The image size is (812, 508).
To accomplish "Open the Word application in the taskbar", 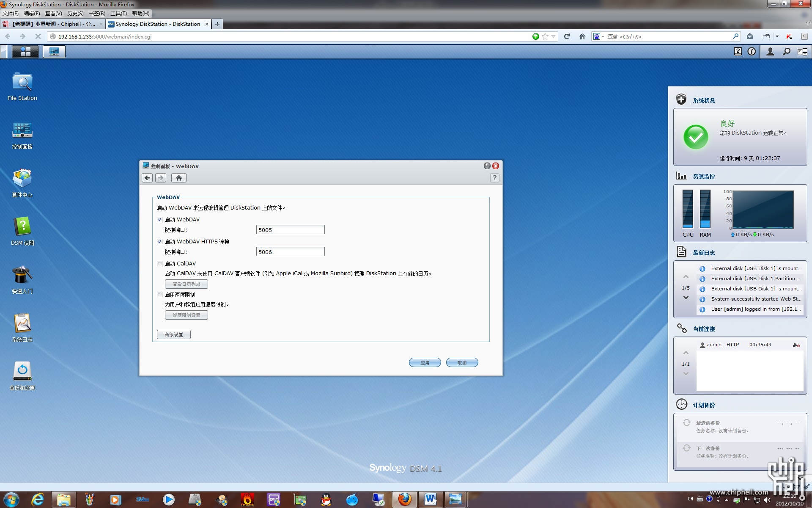I will coord(431,500).
